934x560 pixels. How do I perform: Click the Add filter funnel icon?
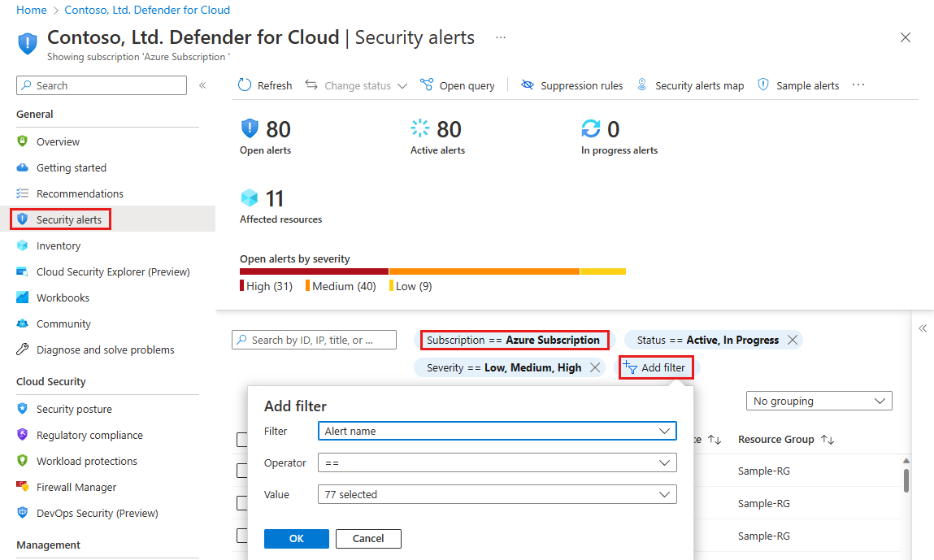630,367
